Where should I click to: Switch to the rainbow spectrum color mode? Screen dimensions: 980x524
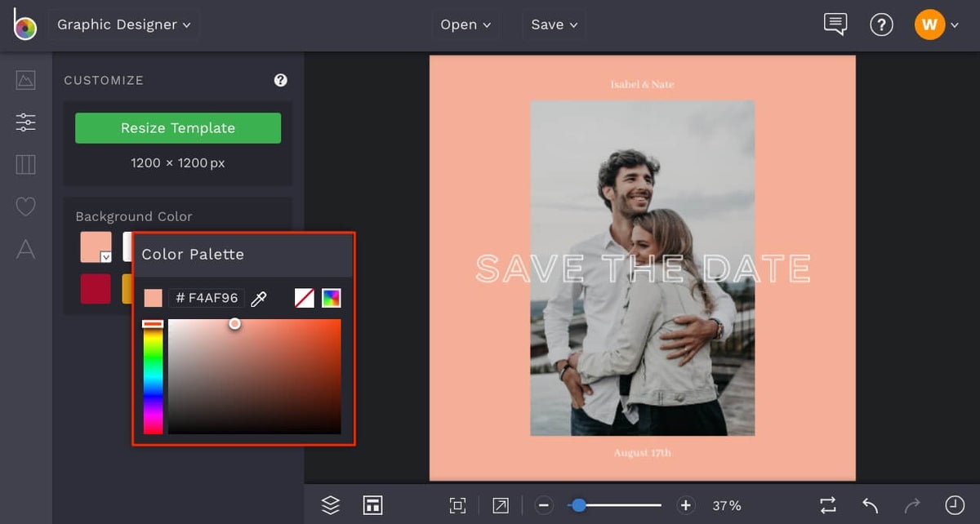point(330,298)
